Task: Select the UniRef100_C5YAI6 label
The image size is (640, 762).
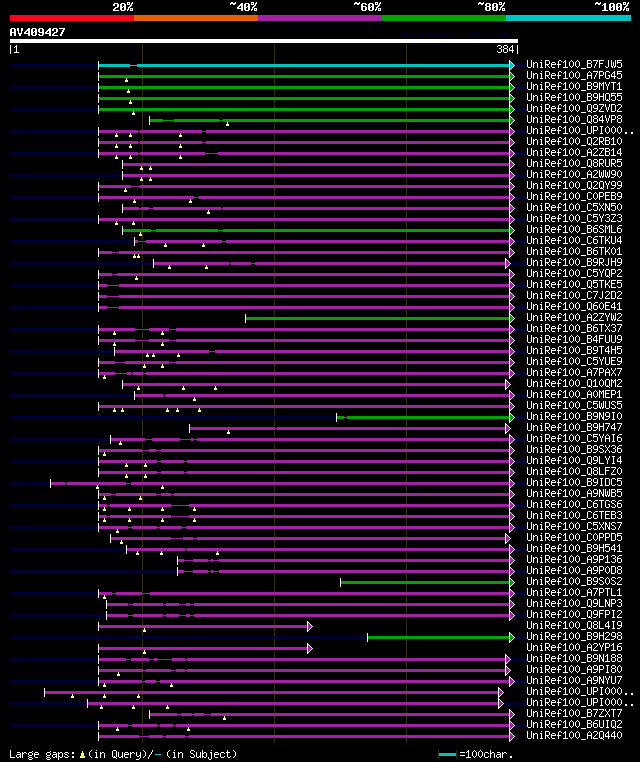Action: 574,438
